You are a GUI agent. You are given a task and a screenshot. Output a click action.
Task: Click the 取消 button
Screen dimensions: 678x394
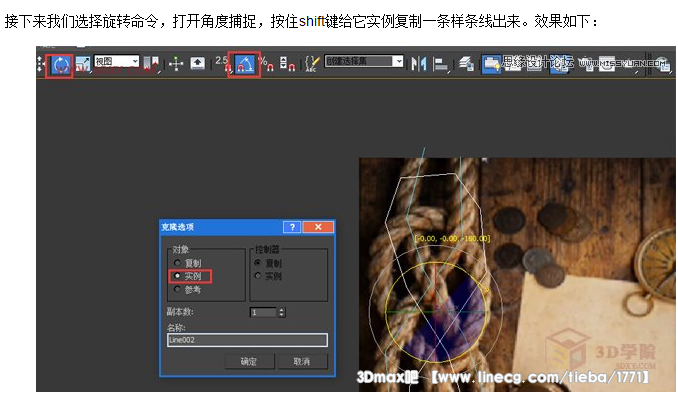302,361
